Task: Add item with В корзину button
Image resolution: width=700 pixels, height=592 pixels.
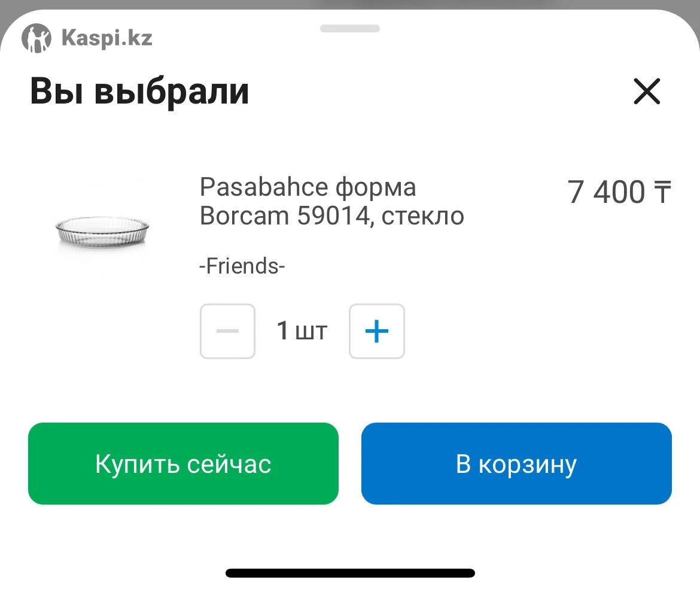Action: [516, 463]
